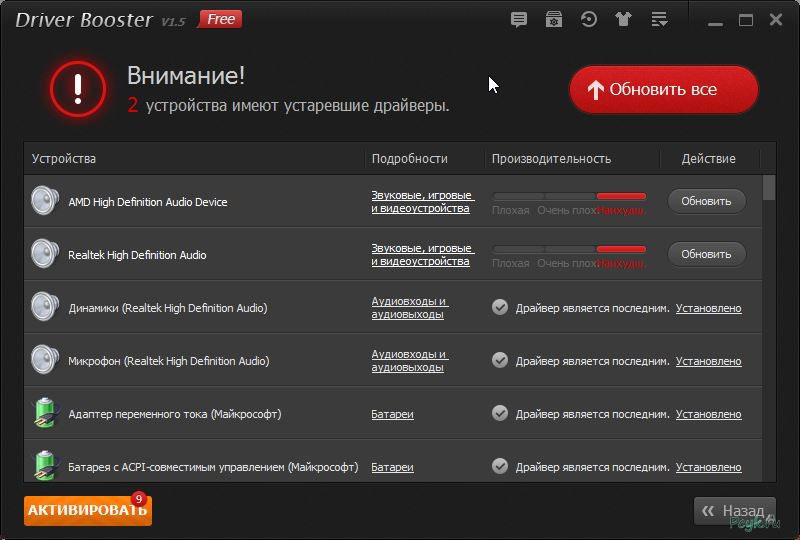This screenshot has height=540, width=800.
Task: Click the Внимание! heading
Action: point(186,76)
